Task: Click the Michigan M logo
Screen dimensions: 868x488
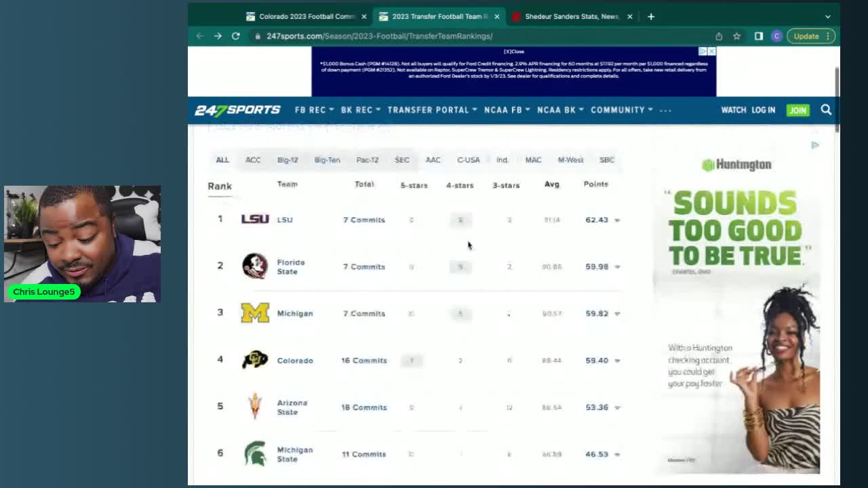Action: [255, 312]
